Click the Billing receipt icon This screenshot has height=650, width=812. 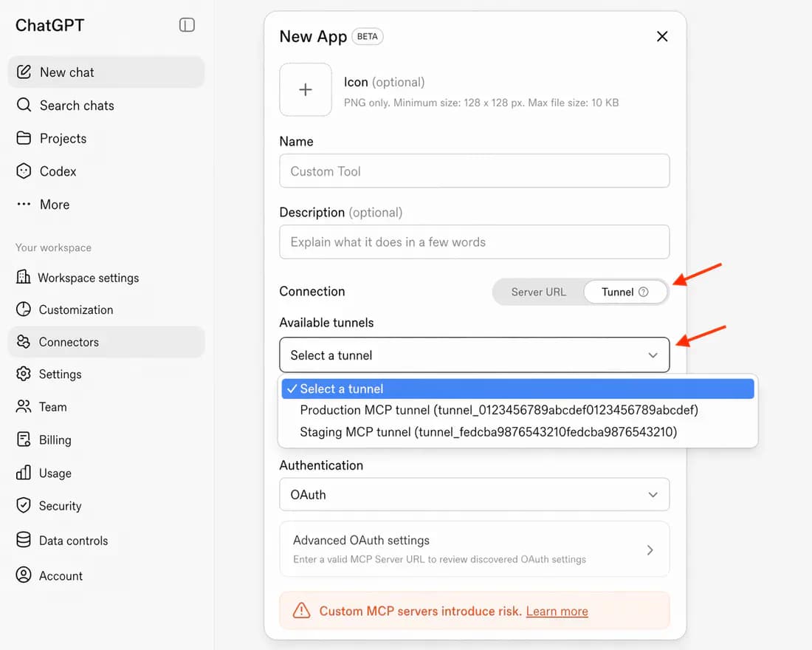click(24, 439)
